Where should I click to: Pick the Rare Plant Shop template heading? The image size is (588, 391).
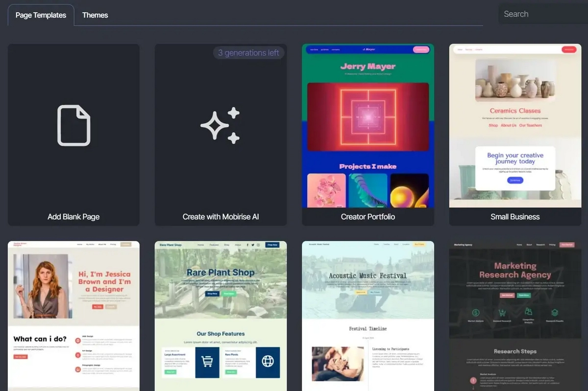coord(220,273)
